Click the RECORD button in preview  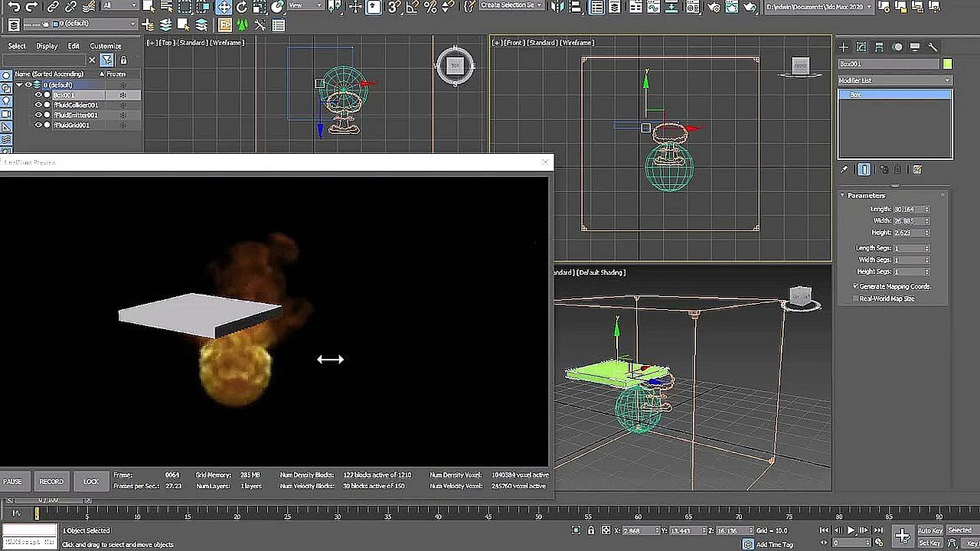tap(51, 481)
